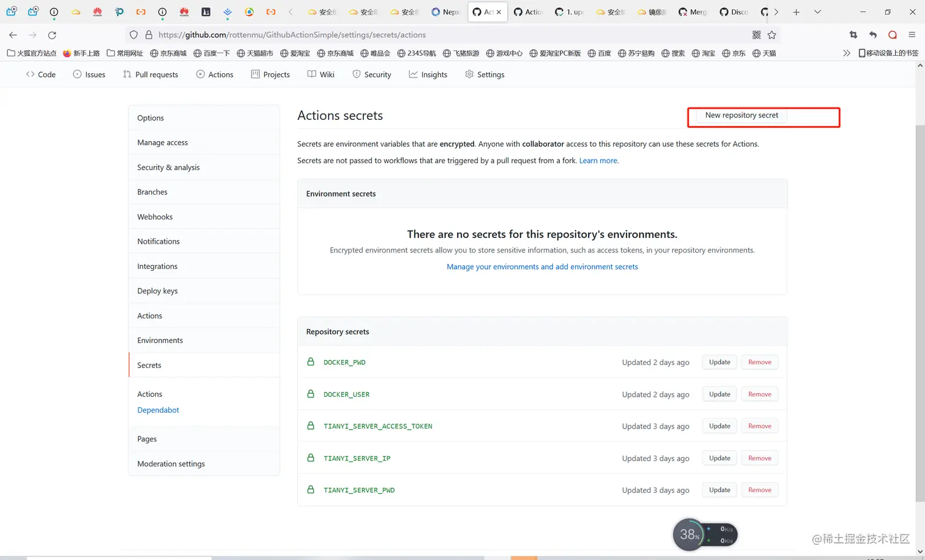The image size is (925, 560).
Task: Update the TIANYI_SERVER_ACCESS_TOKEN secret
Action: tap(719, 426)
